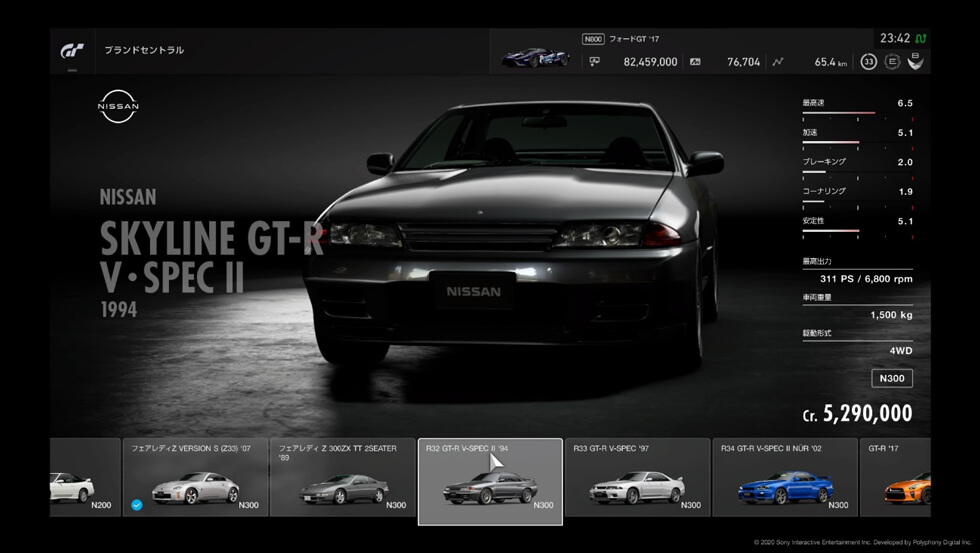The image size is (980, 553).
Task: Click the ブランドセントラル title
Action: 144,50
